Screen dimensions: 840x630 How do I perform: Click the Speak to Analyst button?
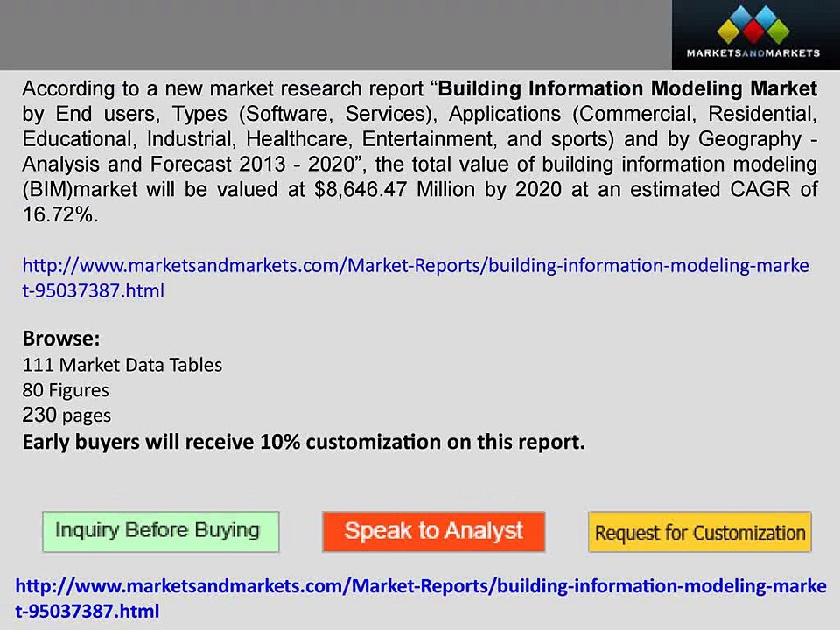point(434,531)
